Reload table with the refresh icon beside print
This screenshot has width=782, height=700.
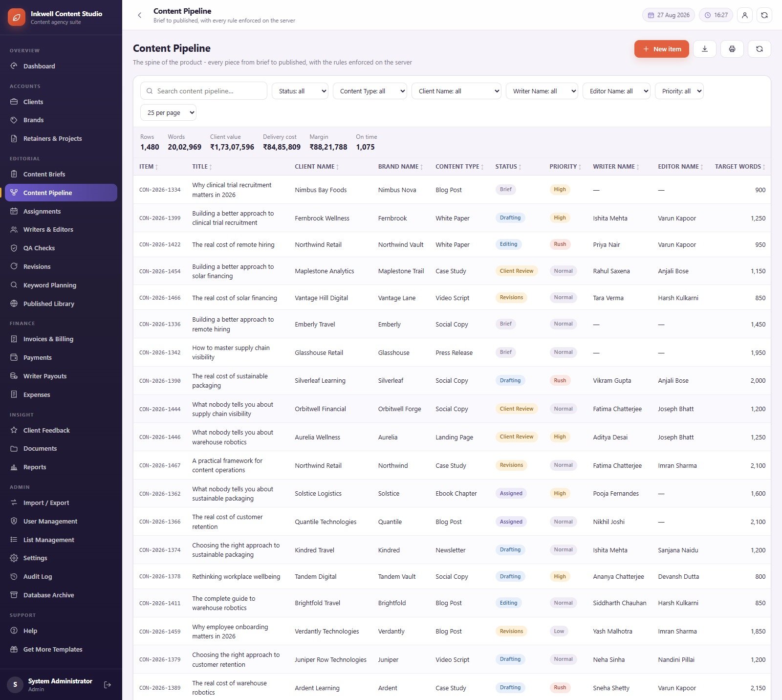[x=760, y=49]
